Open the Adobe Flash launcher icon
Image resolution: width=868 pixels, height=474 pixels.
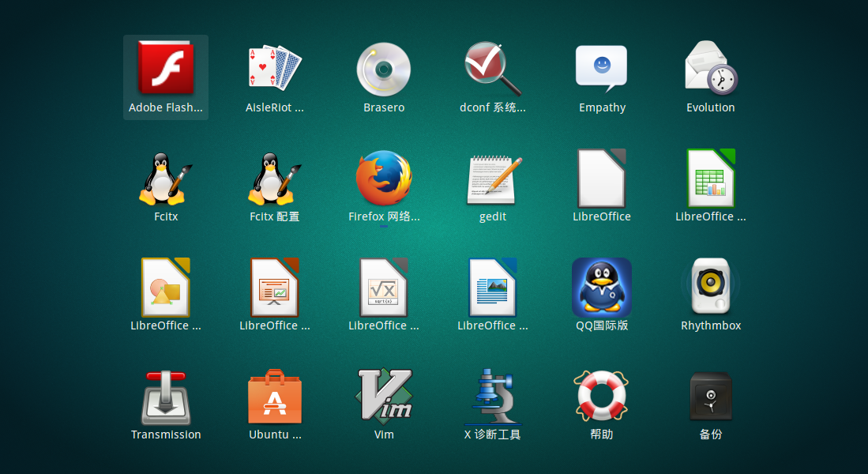(166, 68)
